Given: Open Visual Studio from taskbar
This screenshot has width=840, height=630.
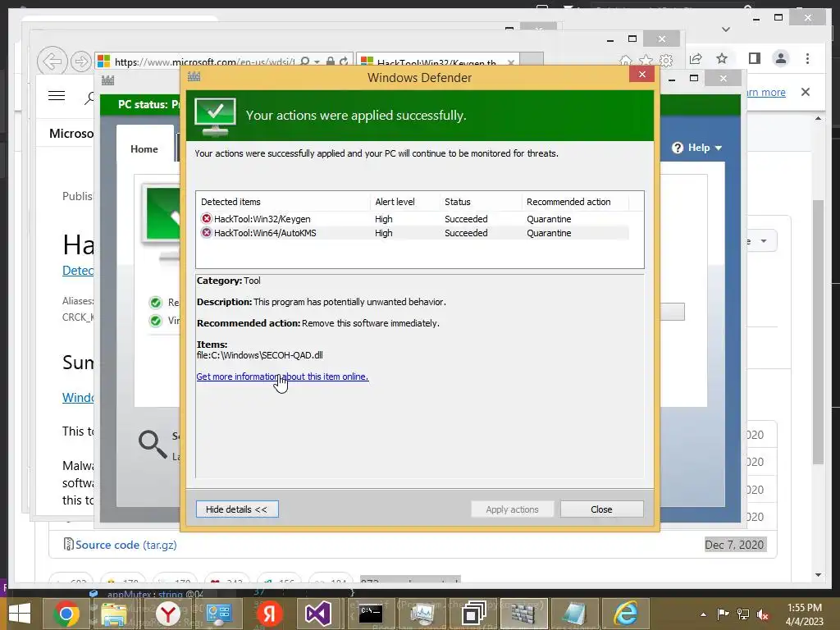Looking at the screenshot, I should click(318, 614).
